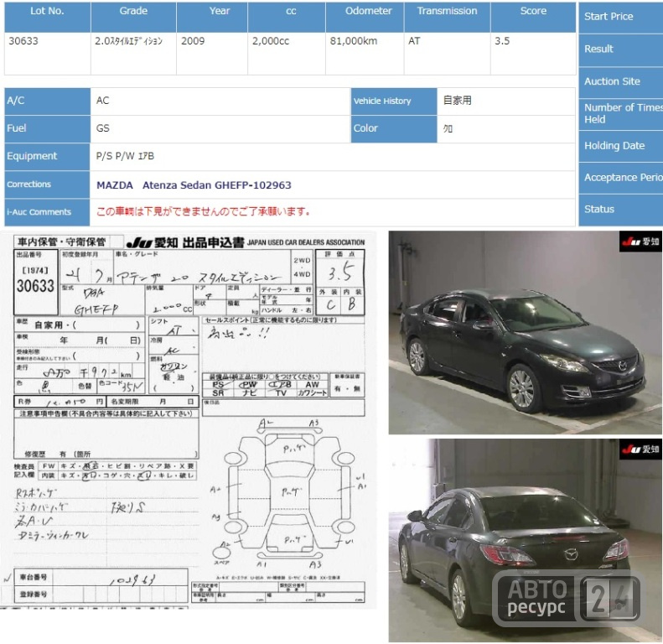Click the A/C row label
This screenshot has height=644, width=663.
point(47,101)
